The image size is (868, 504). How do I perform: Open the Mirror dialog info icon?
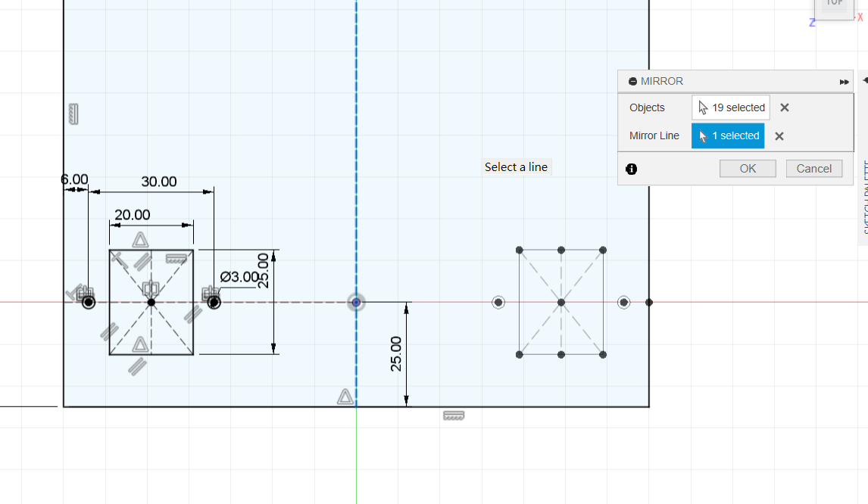(x=632, y=169)
